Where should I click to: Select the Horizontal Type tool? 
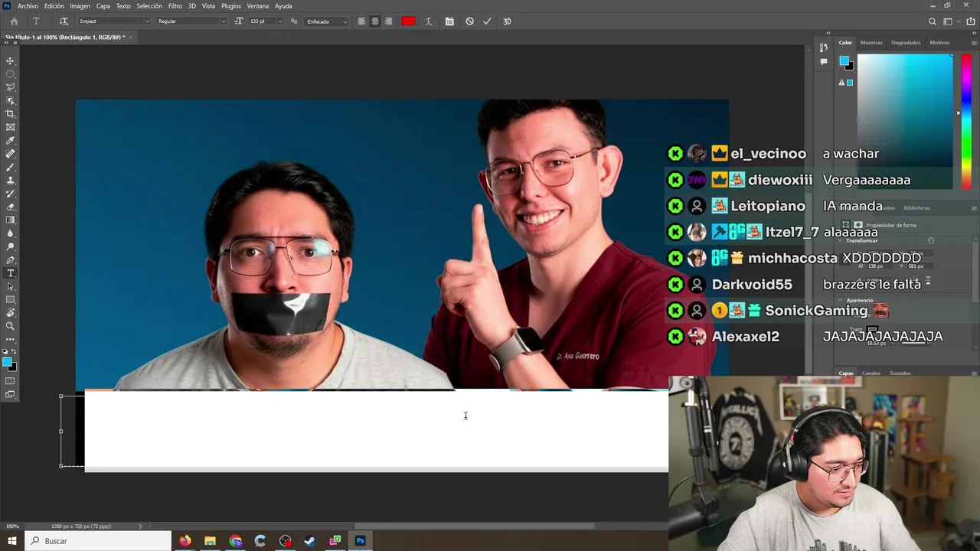(x=11, y=273)
